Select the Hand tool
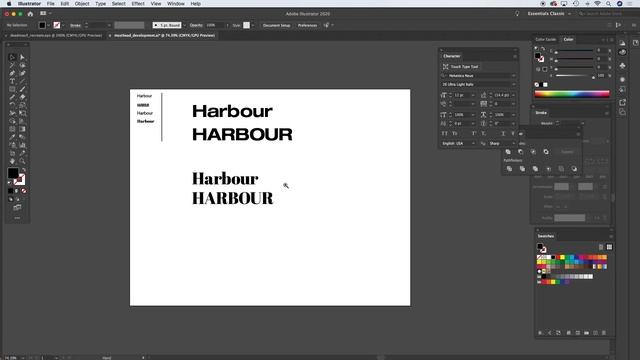 (x=12, y=161)
